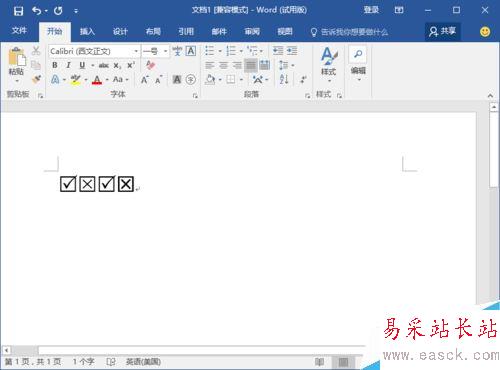Click the Shading paint bucket icon

(x=210, y=79)
